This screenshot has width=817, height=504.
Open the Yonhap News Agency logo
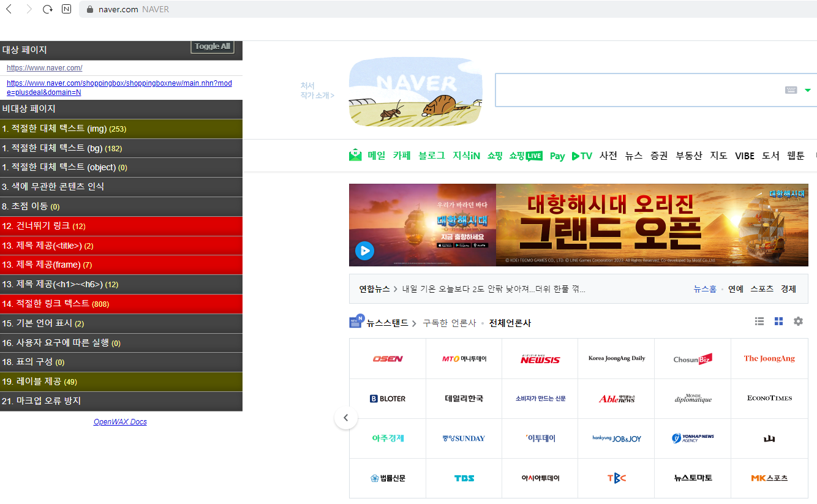(x=693, y=438)
